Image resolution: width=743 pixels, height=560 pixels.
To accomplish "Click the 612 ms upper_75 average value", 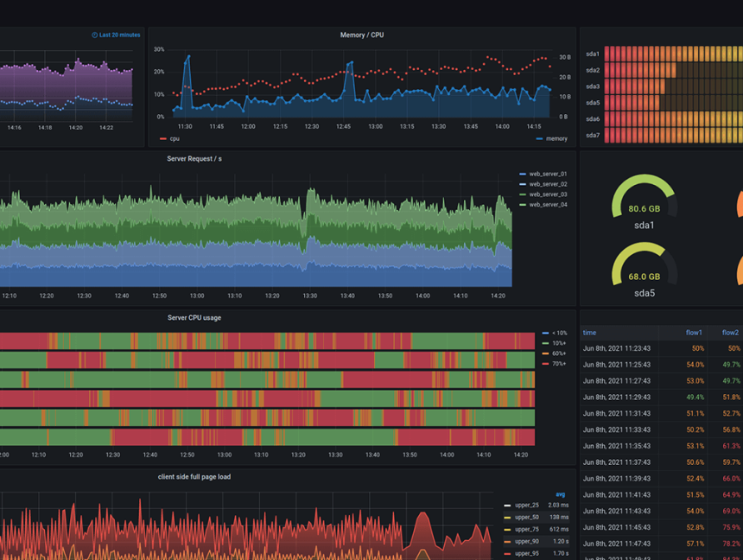I will [560, 529].
